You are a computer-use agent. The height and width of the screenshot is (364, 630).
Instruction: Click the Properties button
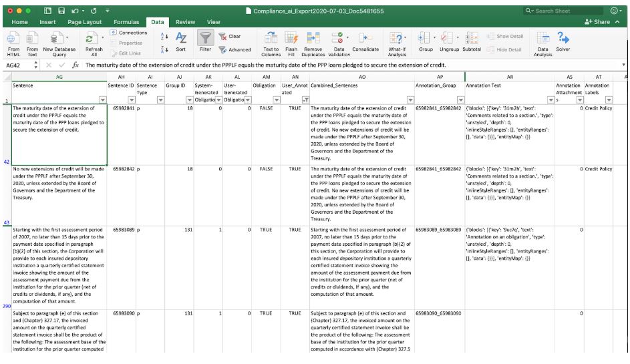pos(126,43)
